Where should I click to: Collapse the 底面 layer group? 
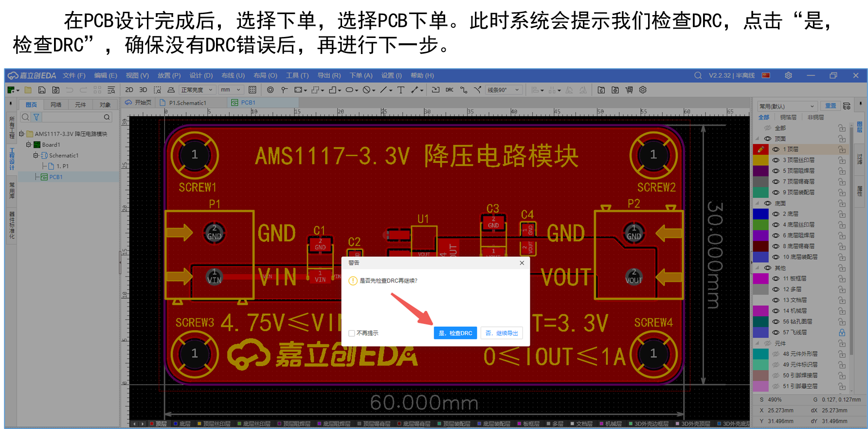click(x=758, y=203)
